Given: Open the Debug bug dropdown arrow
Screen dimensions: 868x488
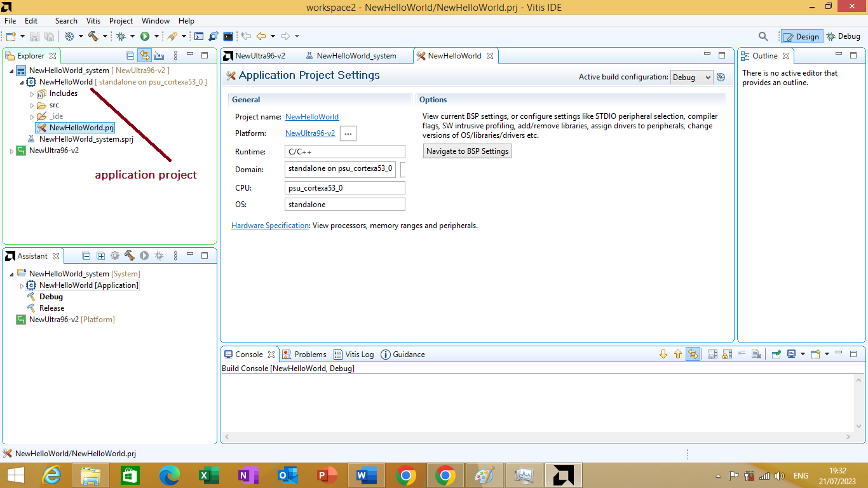Looking at the screenshot, I should (x=132, y=36).
